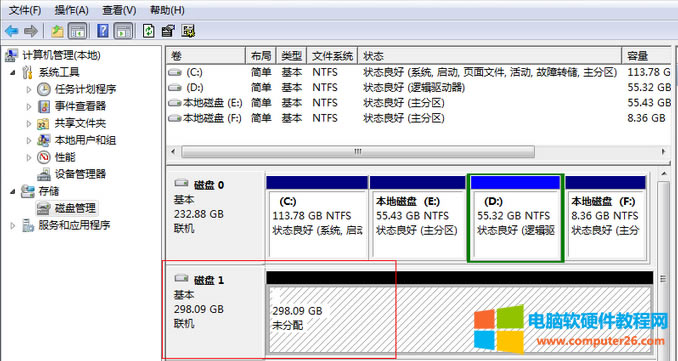Open the blue Help question-mark icon
The image size is (678, 361).
[x=103, y=31]
